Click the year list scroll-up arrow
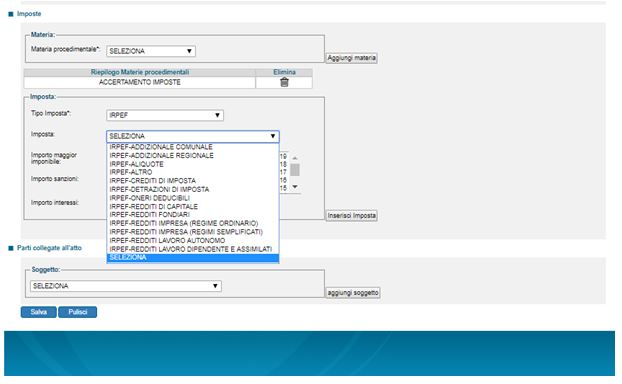The height and width of the screenshot is (384, 622). 295,158
